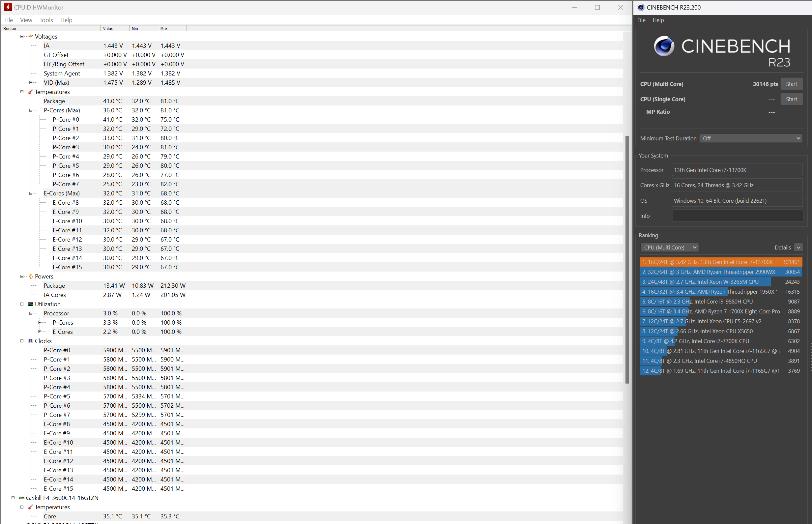Select ranking entry for Ryzen Threadripper 1950X
The width and height of the screenshot is (812, 524).
tap(721, 292)
